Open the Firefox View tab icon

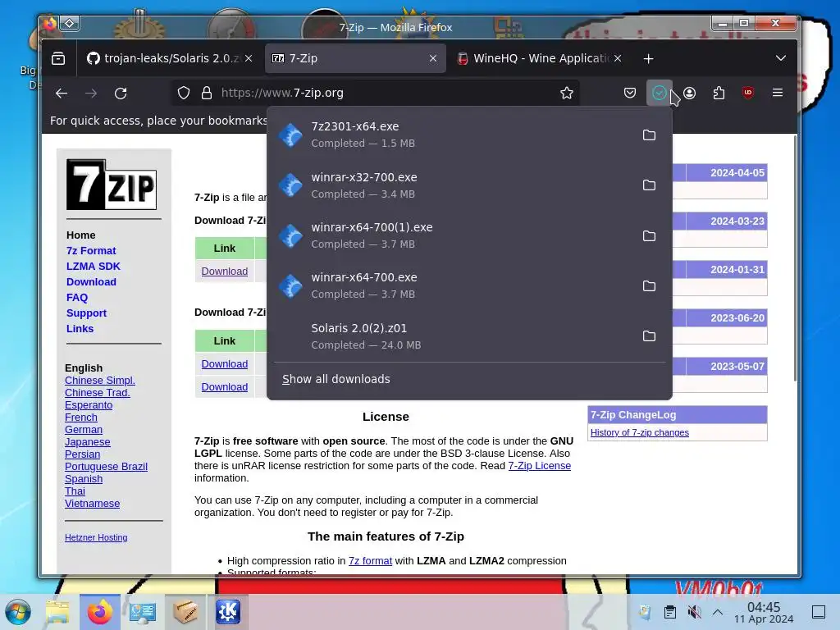click(x=58, y=58)
